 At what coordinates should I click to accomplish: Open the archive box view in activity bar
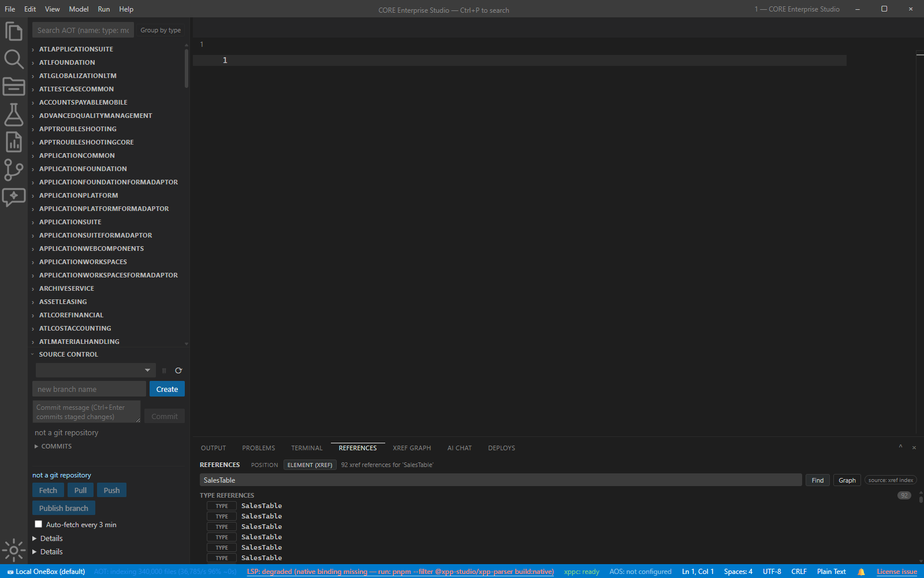pos(14,87)
